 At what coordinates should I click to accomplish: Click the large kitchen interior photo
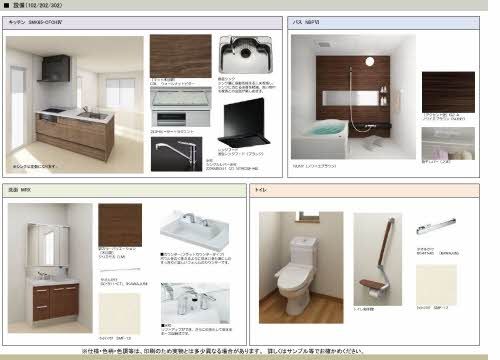[75, 104]
